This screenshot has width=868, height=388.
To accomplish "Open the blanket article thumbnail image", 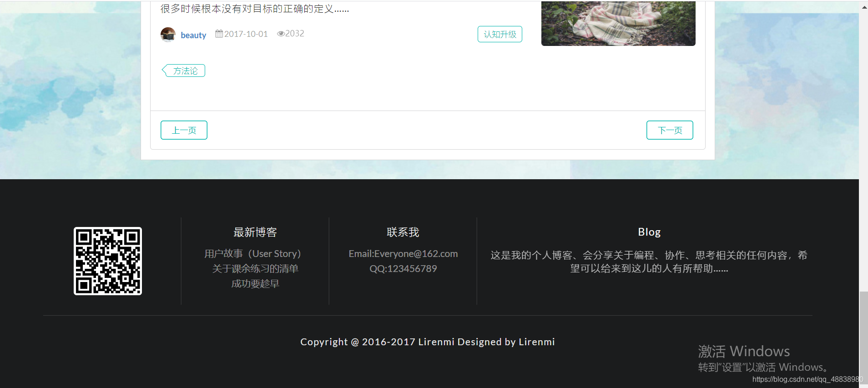I will click(x=618, y=23).
